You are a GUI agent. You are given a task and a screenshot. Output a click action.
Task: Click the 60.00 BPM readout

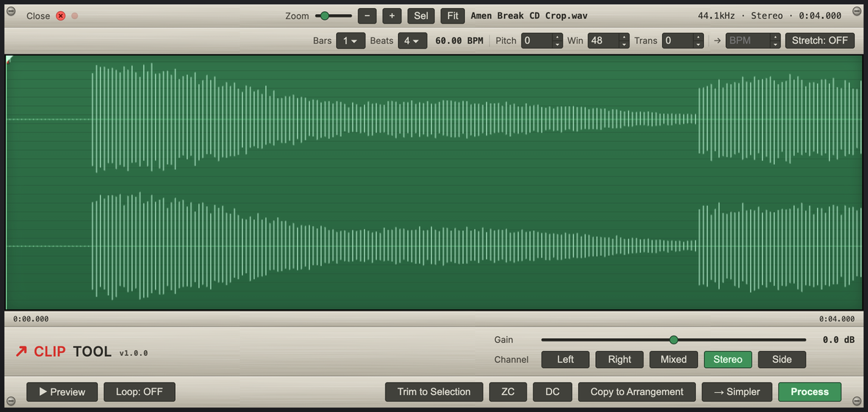[x=460, y=40]
